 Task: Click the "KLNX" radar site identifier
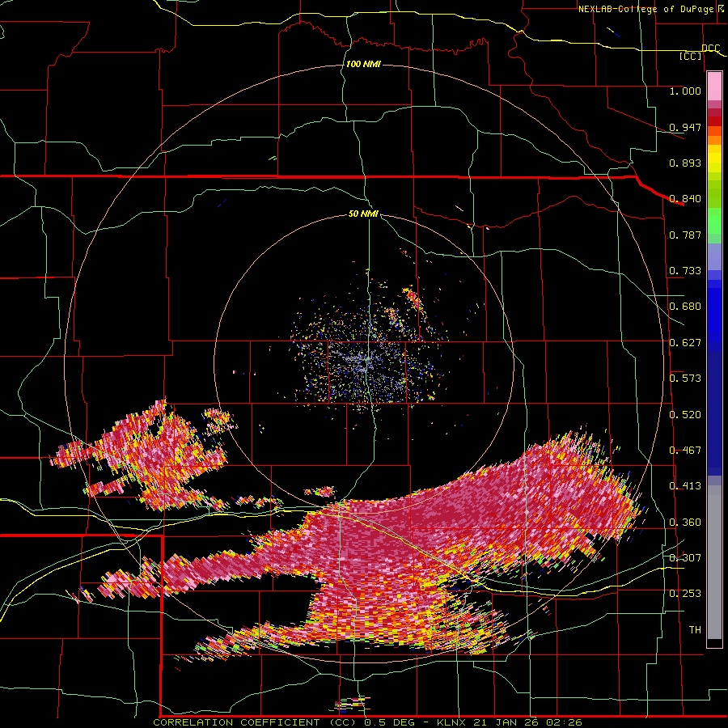452,722
